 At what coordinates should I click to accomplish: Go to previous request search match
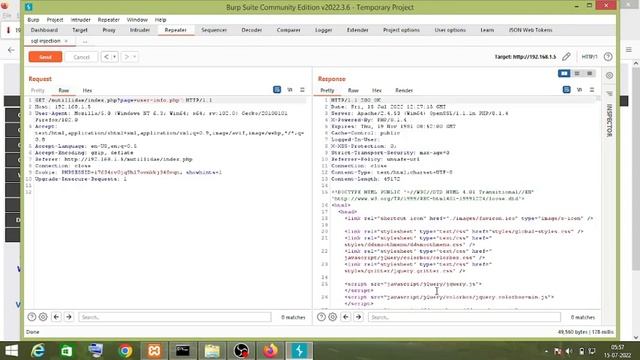[56, 317]
